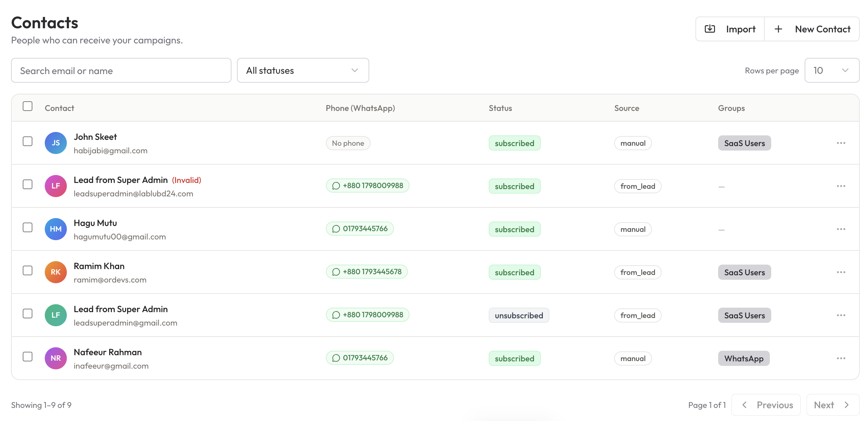Click the Groups column header

coord(731,108)
